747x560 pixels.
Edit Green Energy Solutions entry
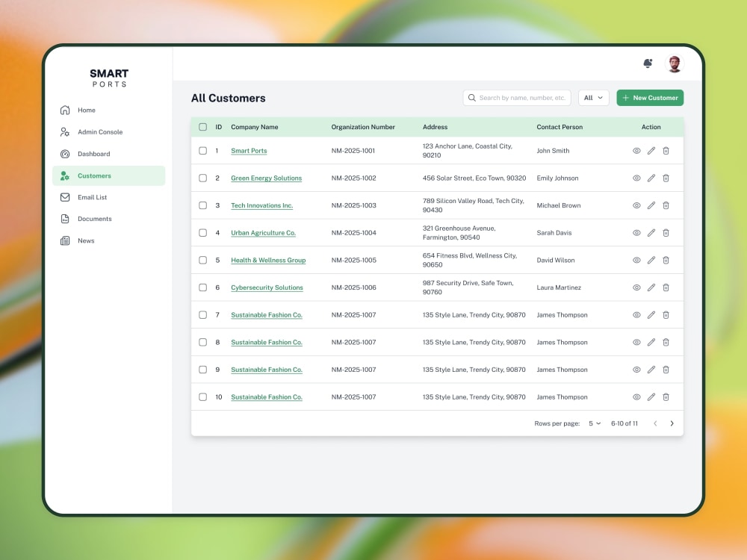tap(651, 178)
